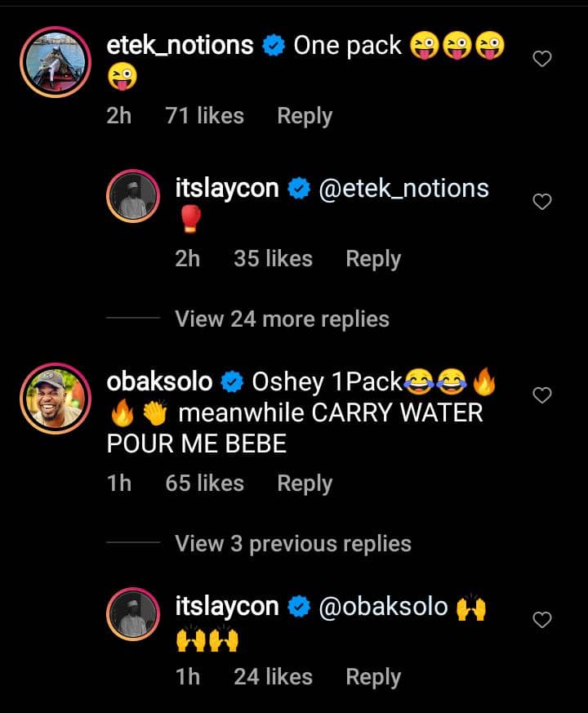Tap heart on obaksolo's Oshey 1Pack comment

(541, 395)
